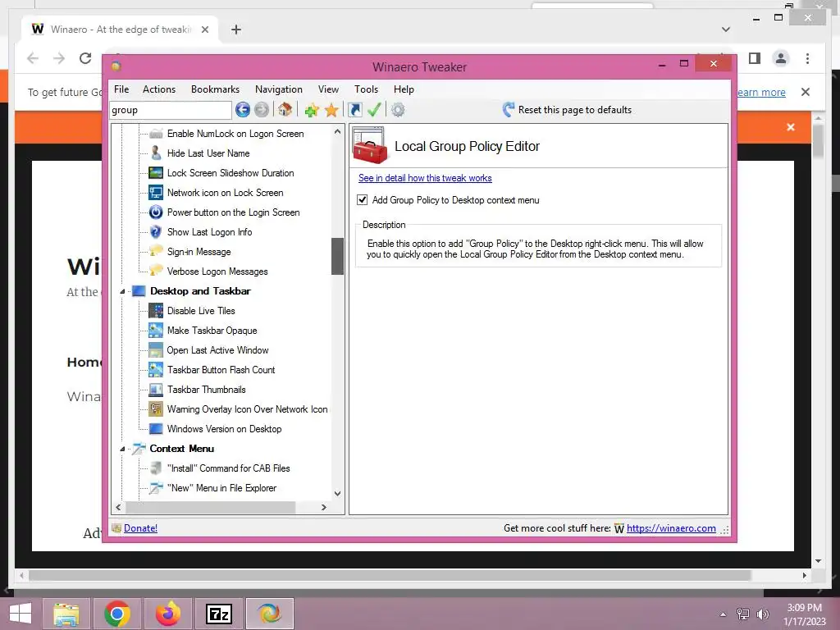Collapse the Context Menu tree section
Screen dimensions: 840x630
pos(122,449)
